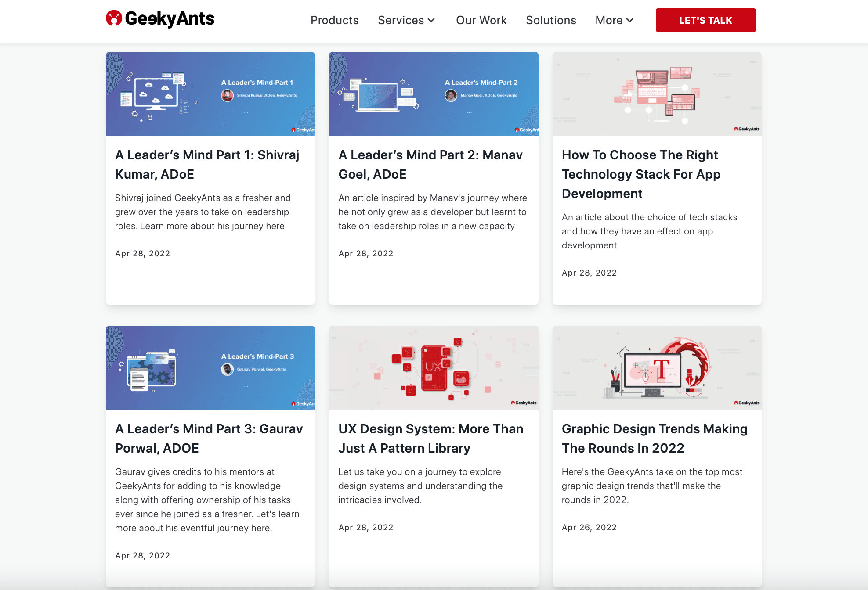Open the Solutions menu item
This screenshot has width=868, height=590.
[x=551, y=20]
